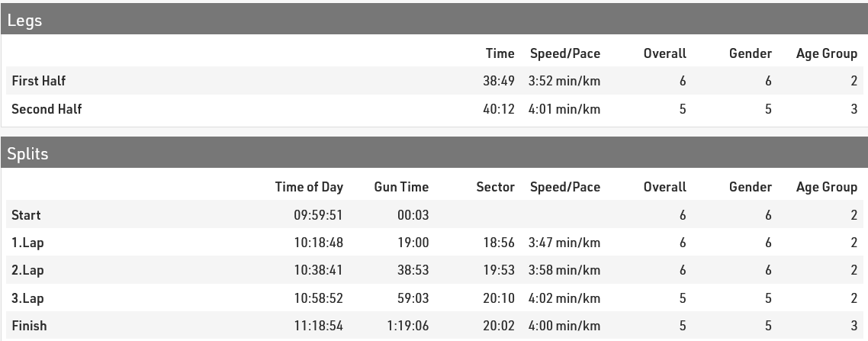Select the 38:49 First Half time
Viewport: 868px width, 341px height.
coord(499,81)
